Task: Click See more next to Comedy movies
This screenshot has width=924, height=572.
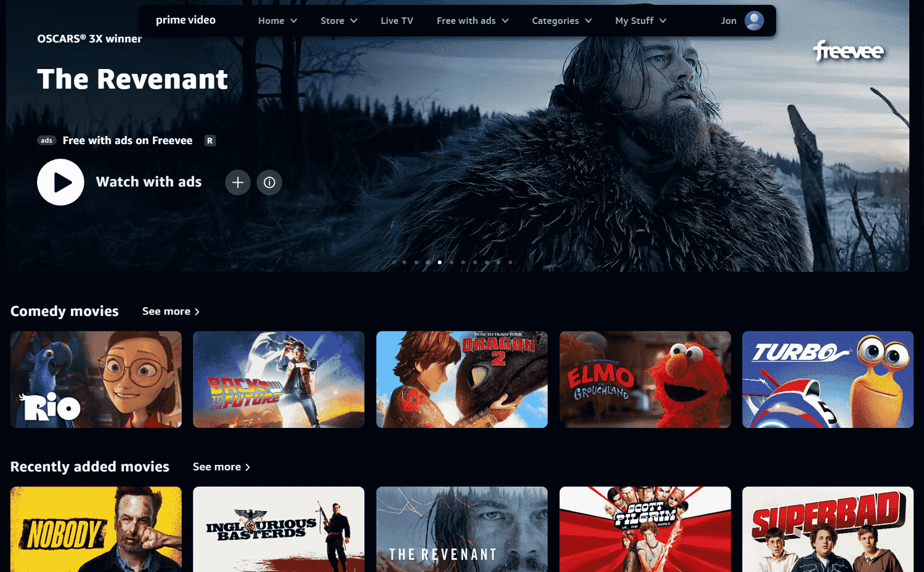Action: point(171,312)
